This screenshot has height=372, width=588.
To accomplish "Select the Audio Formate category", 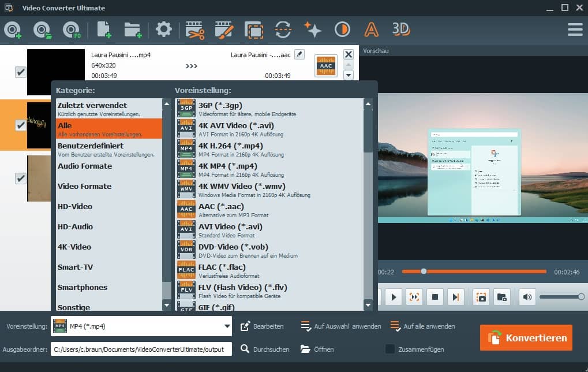I will pos(85,166).
